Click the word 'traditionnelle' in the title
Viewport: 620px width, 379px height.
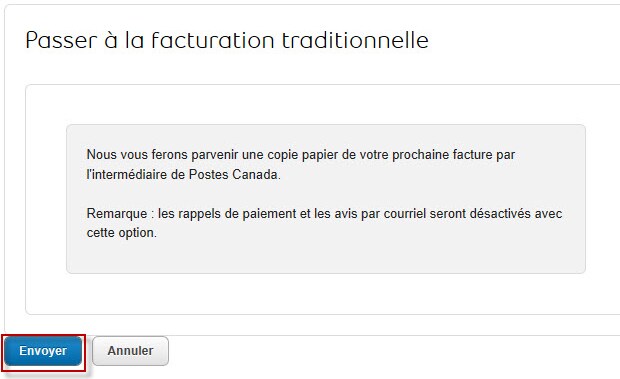(x=355, y=40)
